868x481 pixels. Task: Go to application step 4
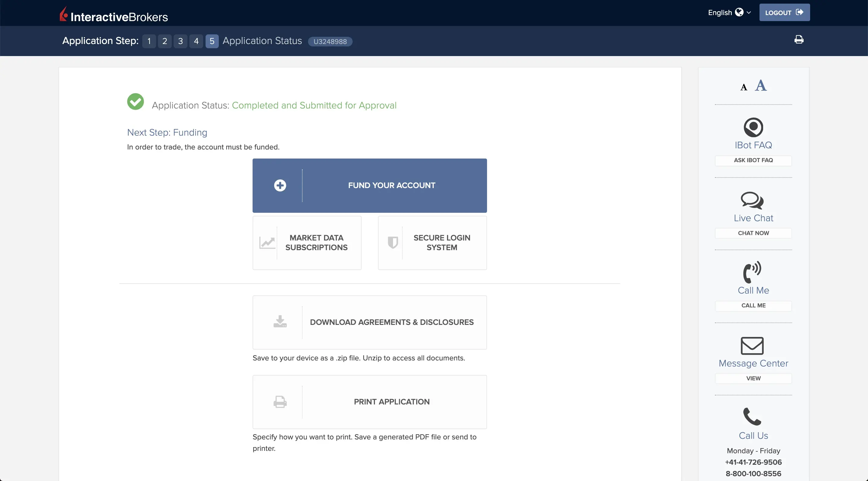point(196,41)
